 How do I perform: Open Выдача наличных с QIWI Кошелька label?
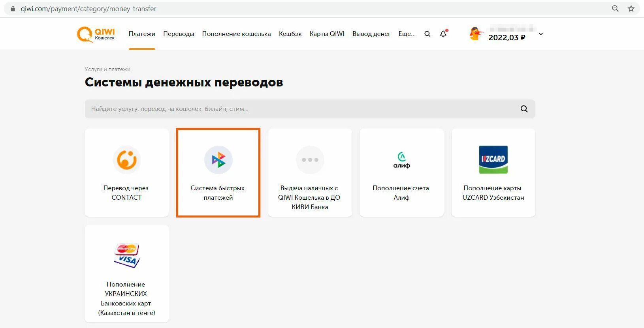click(x=309, y=197)
